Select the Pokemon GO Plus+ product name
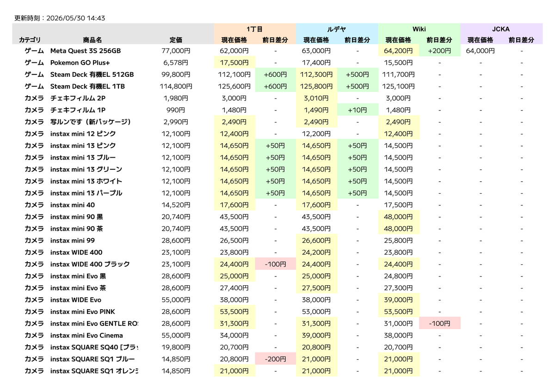Viewport: 555px width, 392px height. [80, 62]
